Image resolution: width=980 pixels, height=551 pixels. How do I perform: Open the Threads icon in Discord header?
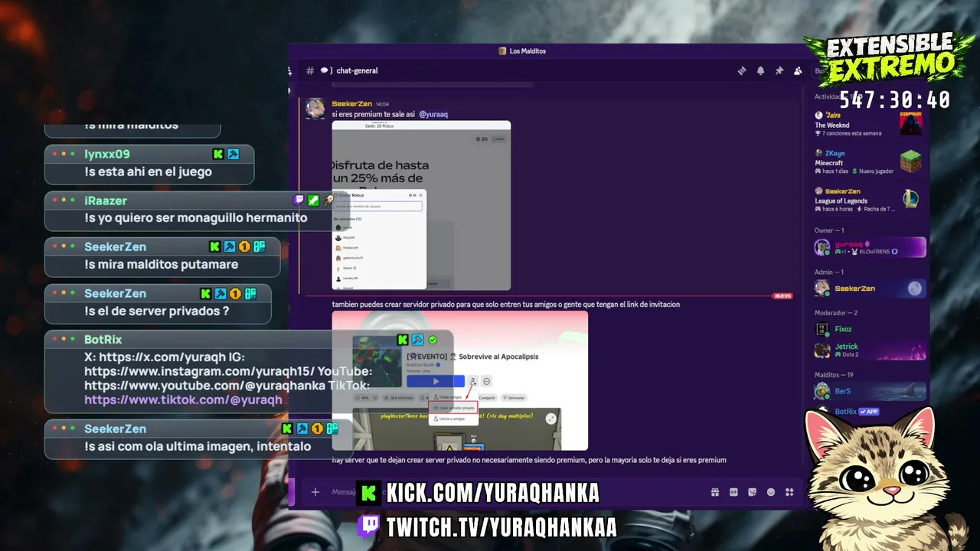[742, 70]
